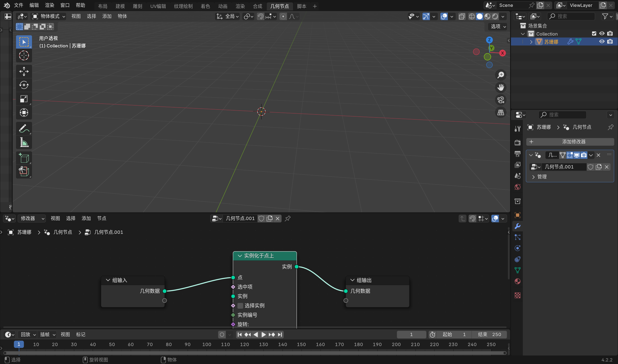This screenshot has width=618, height=364.
Task: Toggle modifier render visibility icon
Action: [x=584, y=155]
